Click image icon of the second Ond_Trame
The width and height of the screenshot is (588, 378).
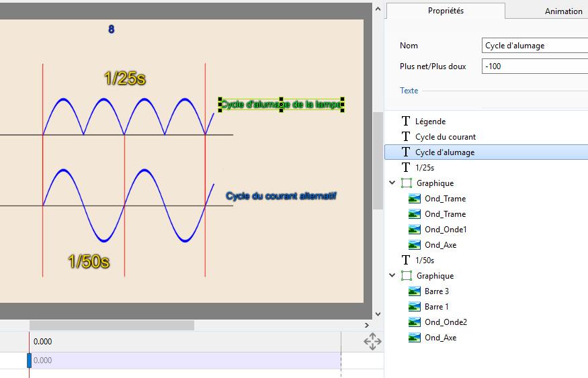point(415,214)
